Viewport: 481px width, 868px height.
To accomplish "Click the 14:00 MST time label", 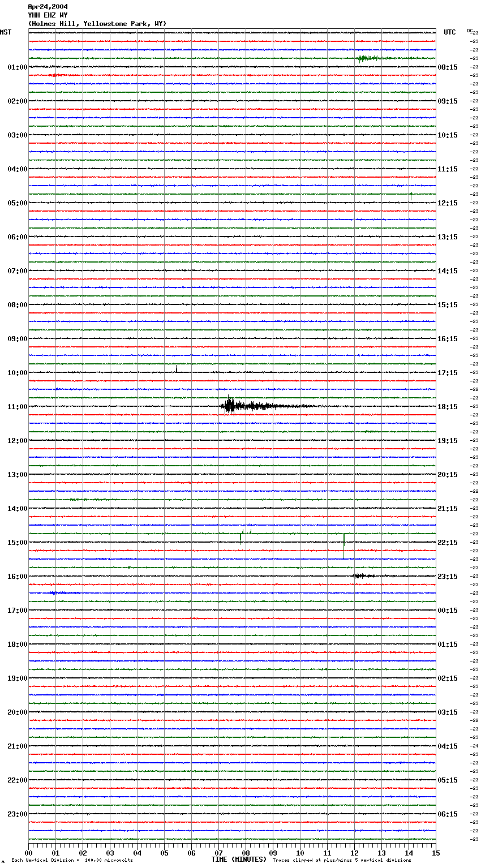I will coord(18,509).
